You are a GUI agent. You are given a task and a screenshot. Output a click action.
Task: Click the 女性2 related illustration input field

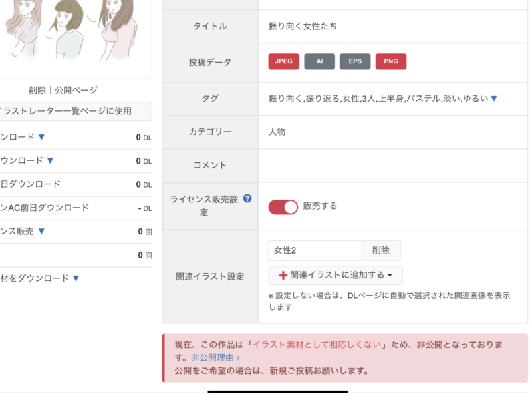[315, 250]
